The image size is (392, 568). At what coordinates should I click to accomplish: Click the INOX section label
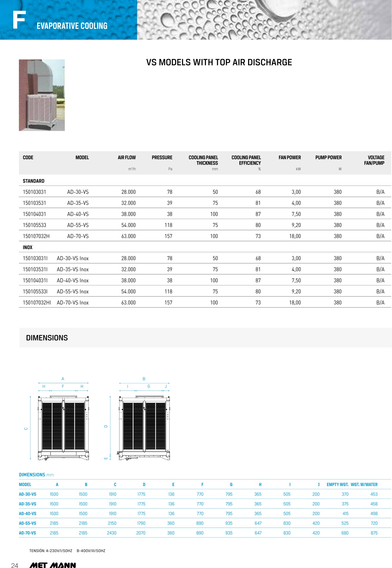pos(28,248)
